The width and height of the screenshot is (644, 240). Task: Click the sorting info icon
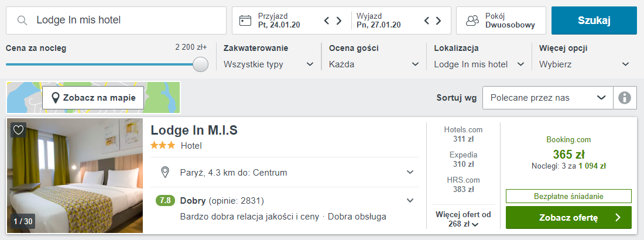(625, 98)
